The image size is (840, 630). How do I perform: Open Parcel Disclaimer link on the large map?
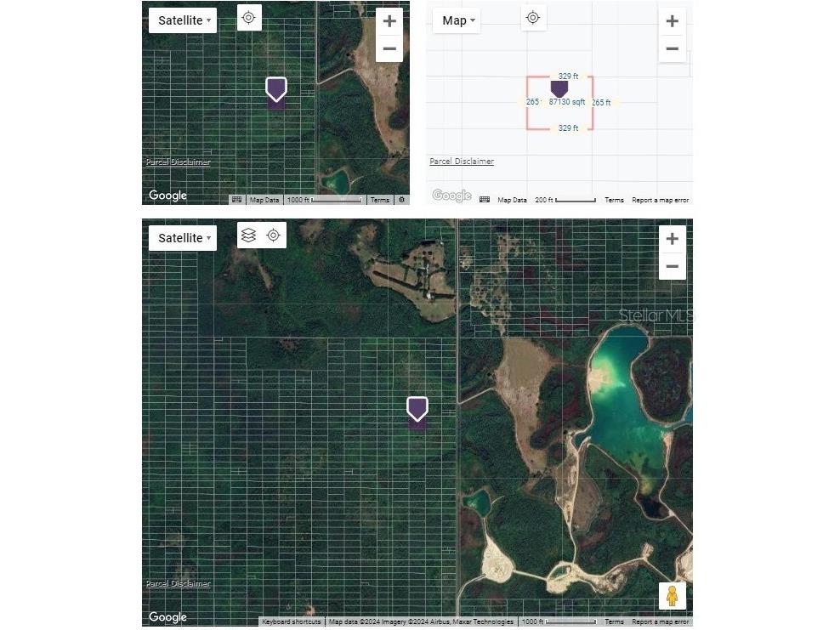pyautogui.click(x=178, y=584)
